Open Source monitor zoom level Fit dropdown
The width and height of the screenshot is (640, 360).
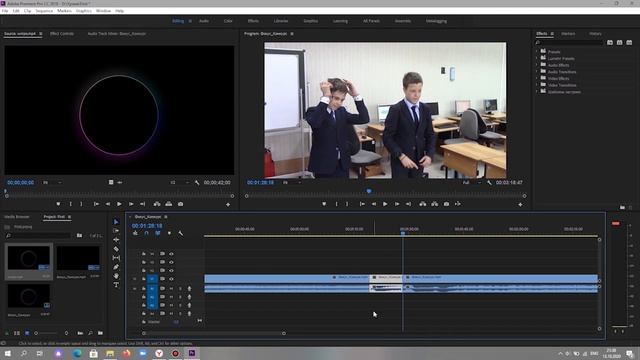click(x=52, y=182)
